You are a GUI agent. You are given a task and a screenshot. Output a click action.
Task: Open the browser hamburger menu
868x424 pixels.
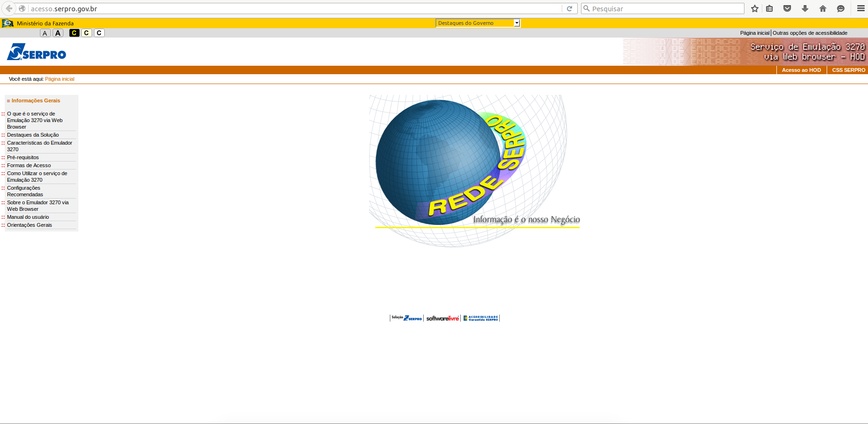pos(861,8)
